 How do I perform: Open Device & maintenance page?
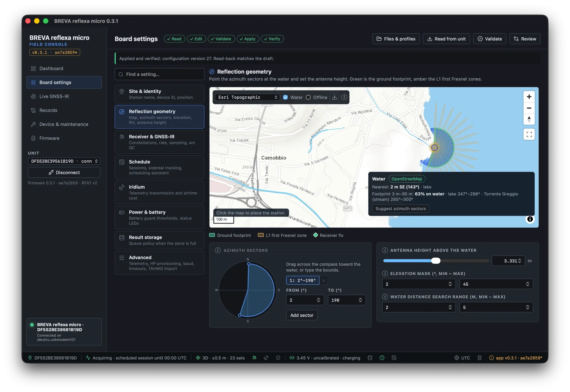[x=64, y=124]
